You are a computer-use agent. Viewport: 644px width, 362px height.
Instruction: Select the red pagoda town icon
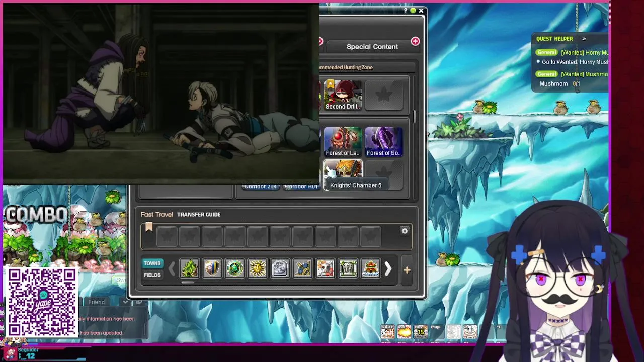tap(371, 268)
